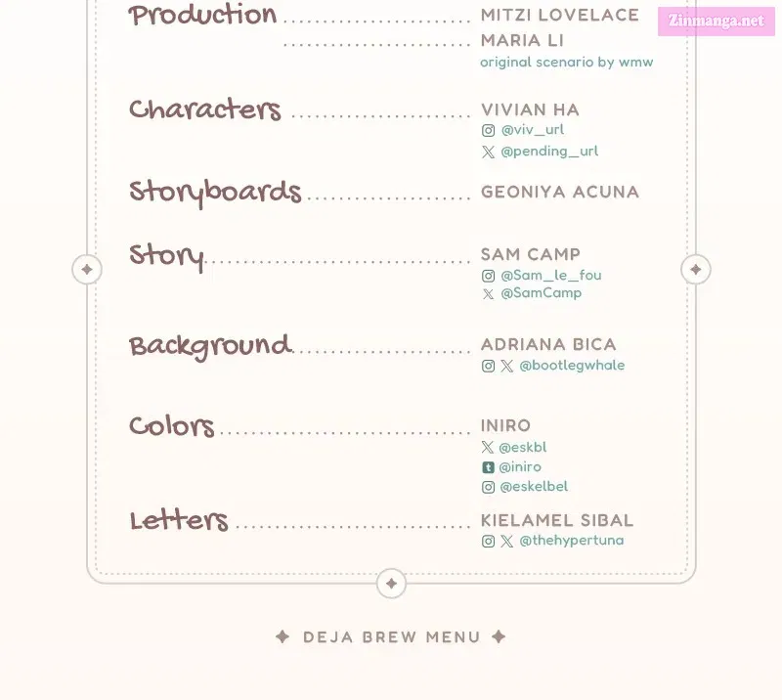Visit the @Sam_le_fou Instagram handle
The width and height of the screenshot is (782, 700).
tap(551, 275)
